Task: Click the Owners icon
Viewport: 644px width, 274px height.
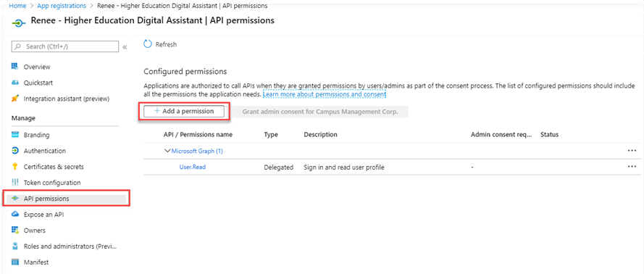Action: click(15, 230)
